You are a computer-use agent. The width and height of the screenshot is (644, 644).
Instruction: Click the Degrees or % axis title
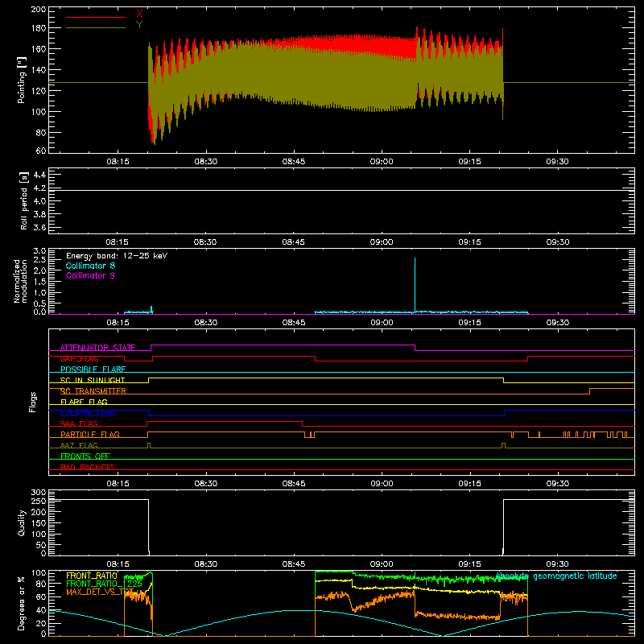22,604
